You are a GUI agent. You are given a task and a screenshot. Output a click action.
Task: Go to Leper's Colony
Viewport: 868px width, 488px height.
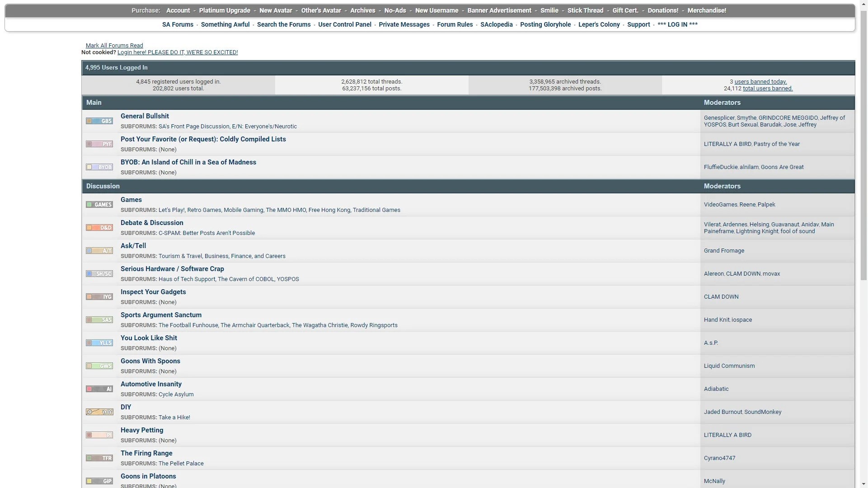click(599, 24)
